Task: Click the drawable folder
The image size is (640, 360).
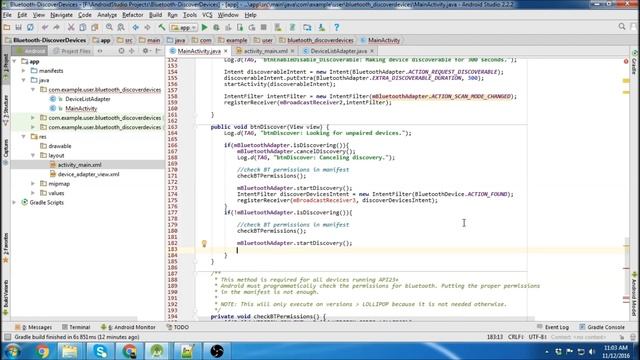Action: click(60, 146)
